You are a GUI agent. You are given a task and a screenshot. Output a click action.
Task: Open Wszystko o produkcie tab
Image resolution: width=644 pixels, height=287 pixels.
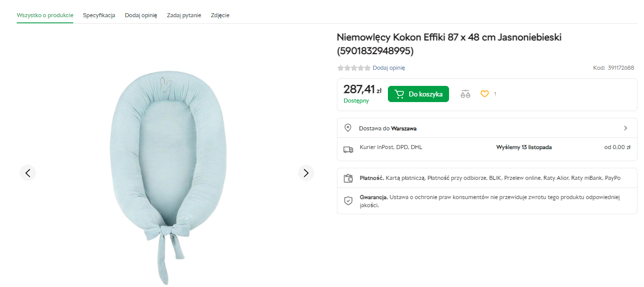tap(45, 15)
